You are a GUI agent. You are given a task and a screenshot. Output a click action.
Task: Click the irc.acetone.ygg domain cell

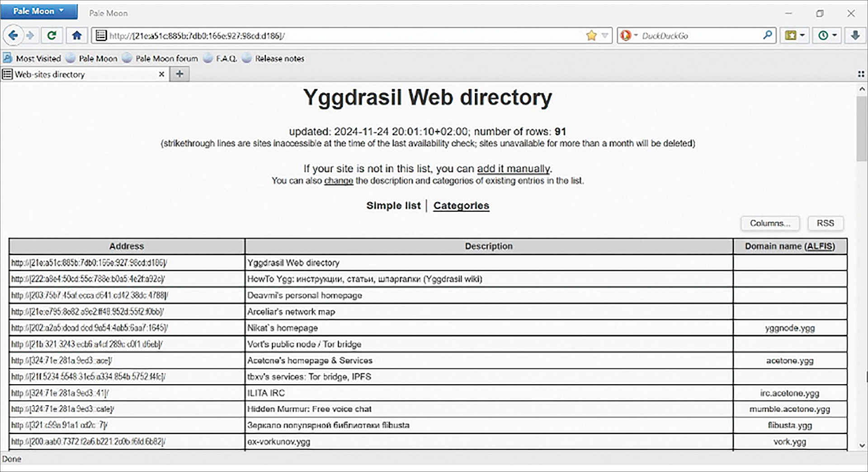coord(790,393)
